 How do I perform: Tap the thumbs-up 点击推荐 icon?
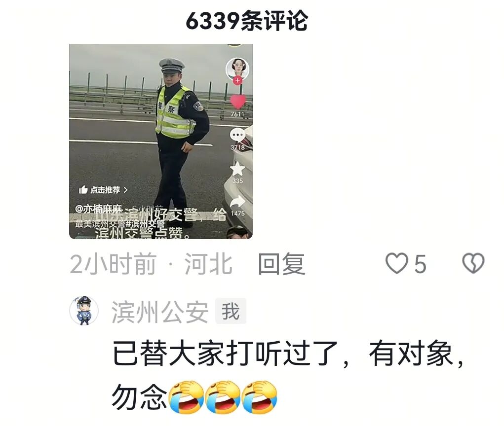[83, 190]
